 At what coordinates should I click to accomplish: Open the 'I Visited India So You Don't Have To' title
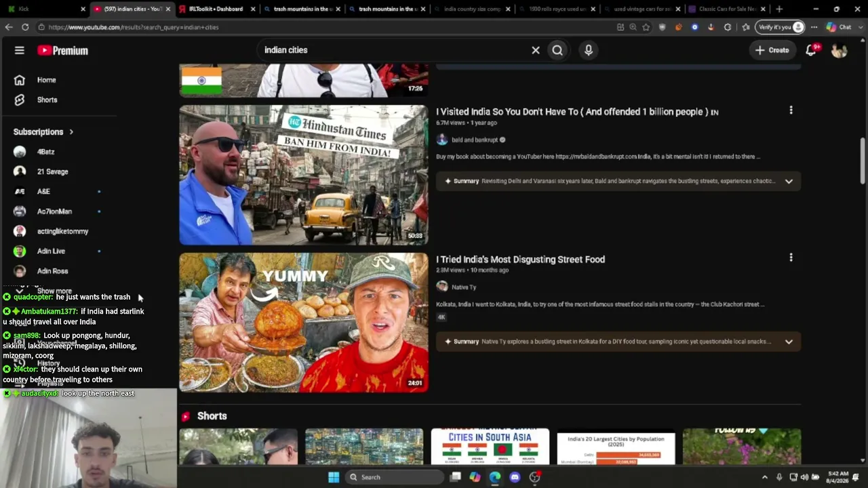tap(577, 112)
